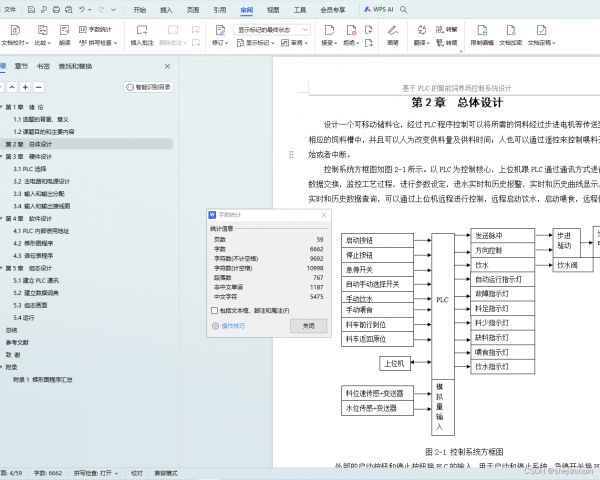The width and height of the screenshot is (600, 480).
Task: Switch to the 页面 ribbon tab
Action: [193, 10]
